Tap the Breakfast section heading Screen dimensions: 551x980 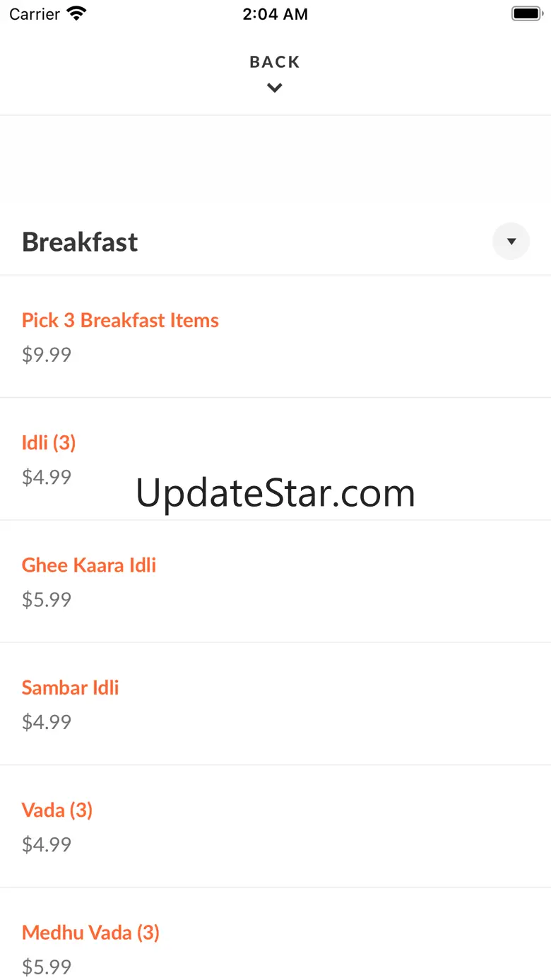80,242
